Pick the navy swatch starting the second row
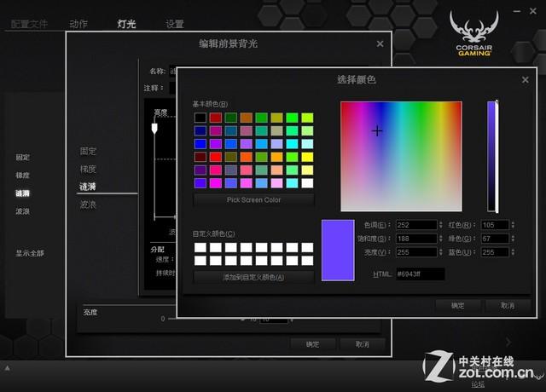Image resolution: width=546 pixels, height=392 pixels. (x=200, y=130)
